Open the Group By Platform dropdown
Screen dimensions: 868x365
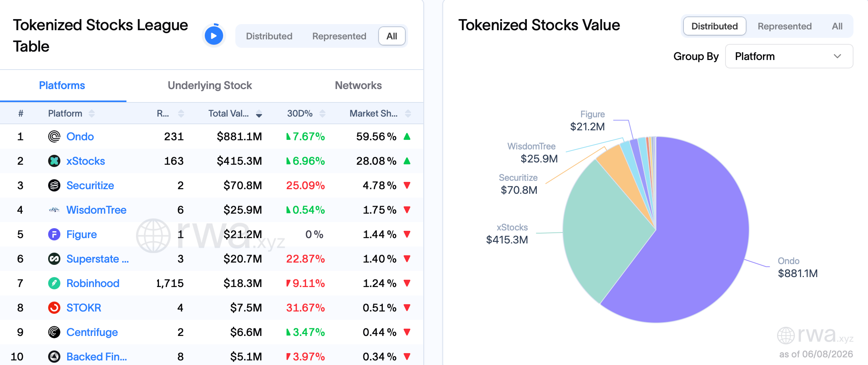[x=789, y=56]
